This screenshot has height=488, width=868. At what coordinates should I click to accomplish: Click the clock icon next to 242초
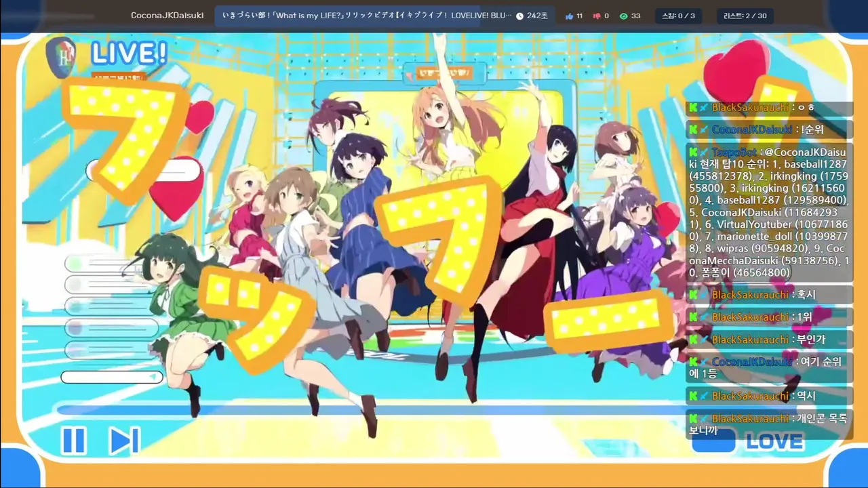click(x=519, y=16)
